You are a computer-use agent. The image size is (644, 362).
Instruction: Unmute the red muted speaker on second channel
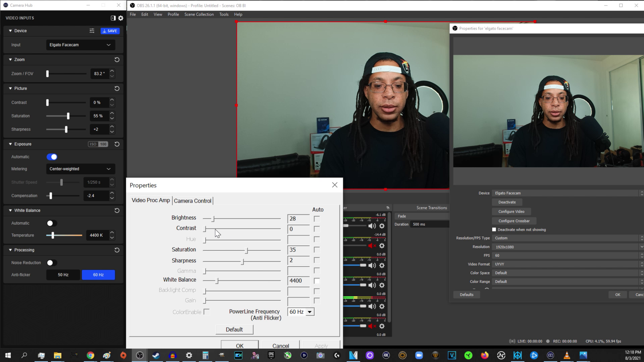[372, 246]
